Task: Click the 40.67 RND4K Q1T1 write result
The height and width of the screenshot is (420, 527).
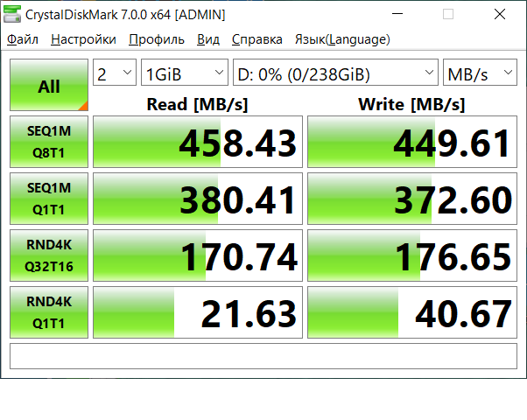Action: click(x=412, y=313)
